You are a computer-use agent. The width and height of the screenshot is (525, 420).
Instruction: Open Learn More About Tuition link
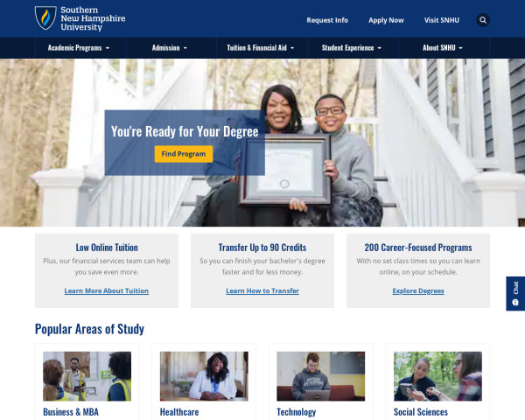tap(107, 290)
